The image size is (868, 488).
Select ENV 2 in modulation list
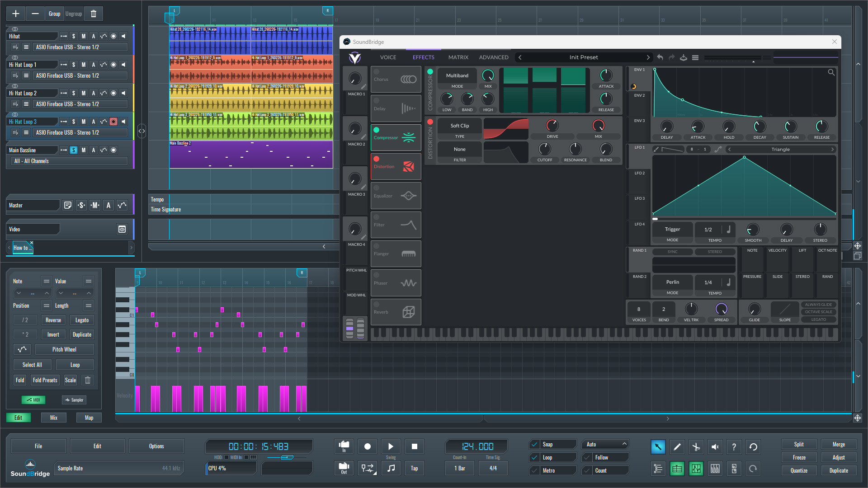pos(639,95)
